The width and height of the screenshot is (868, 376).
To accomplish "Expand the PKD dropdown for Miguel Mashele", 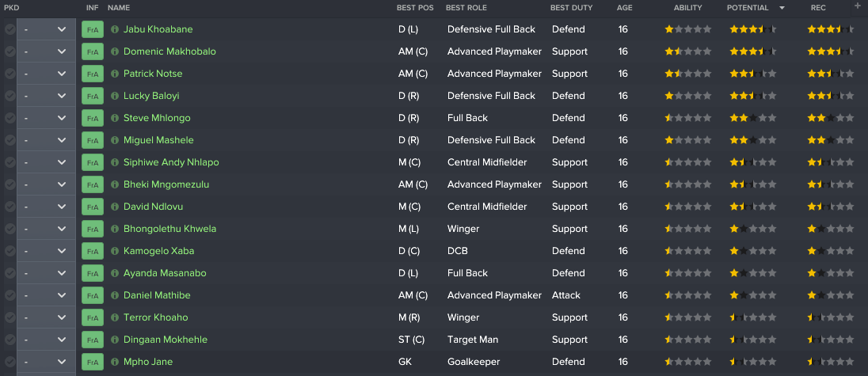I will (x=46, y=140).
